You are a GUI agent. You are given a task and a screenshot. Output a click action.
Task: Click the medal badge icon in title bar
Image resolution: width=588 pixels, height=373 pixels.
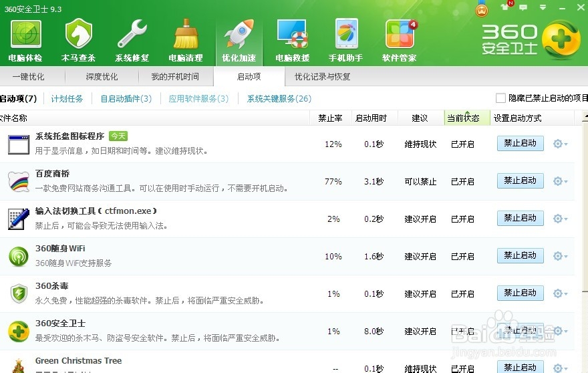pos(482,9)
